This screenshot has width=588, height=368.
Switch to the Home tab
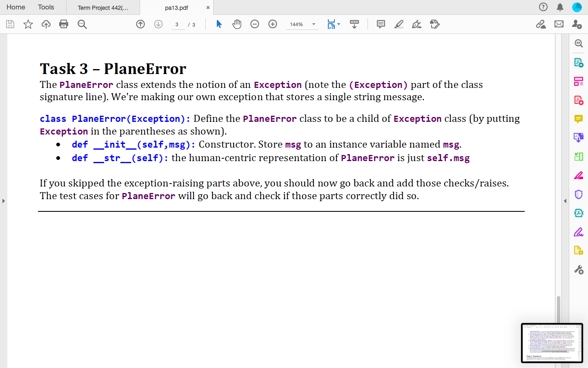click(16, 7)
